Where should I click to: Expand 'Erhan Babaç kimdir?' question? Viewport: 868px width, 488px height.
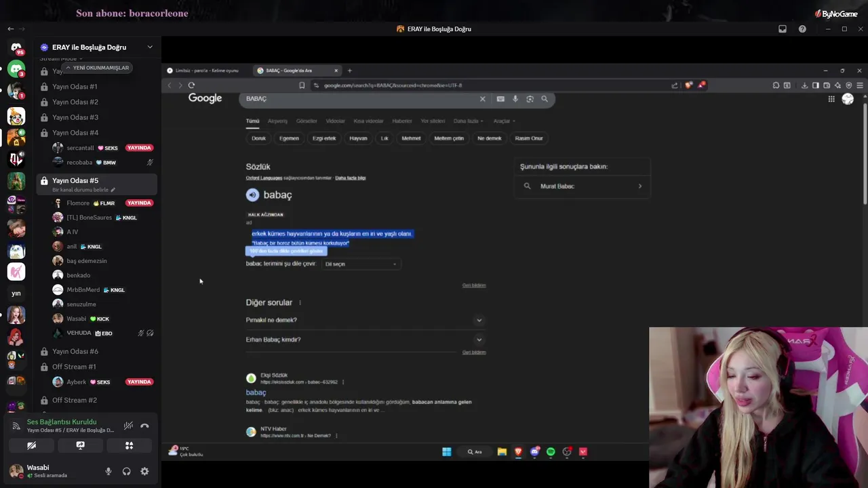point(366,340)
